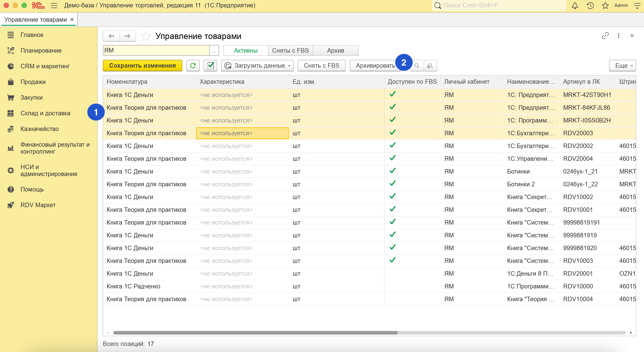Open the Еще dropdown menu
The image size is (644, 352).
(x=622, y=66)
